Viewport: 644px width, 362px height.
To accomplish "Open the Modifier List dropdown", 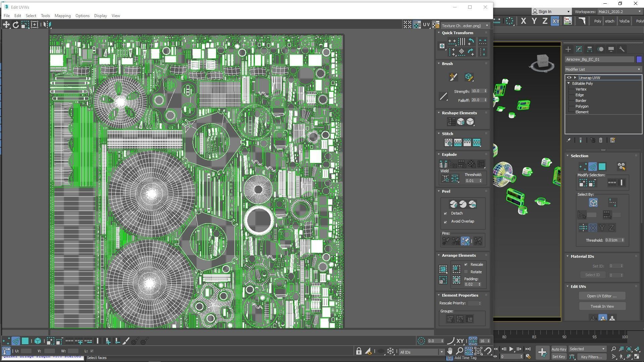I will [603, 69].
